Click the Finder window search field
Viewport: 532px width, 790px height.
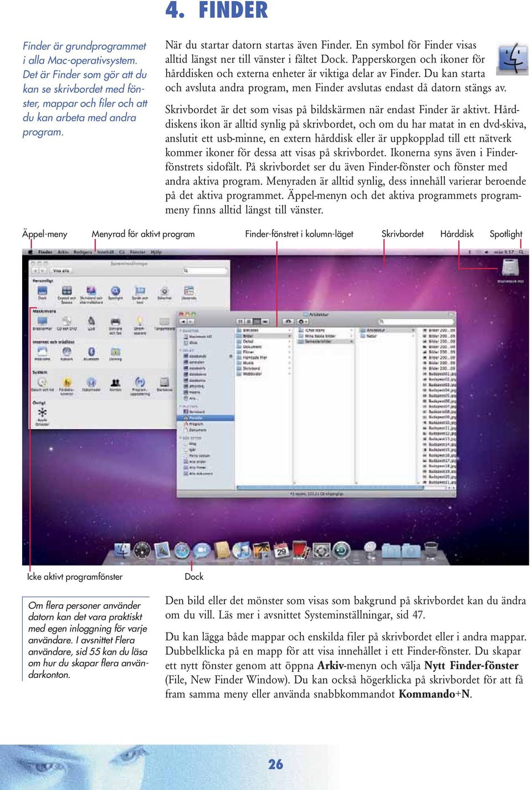click(416, 322)
